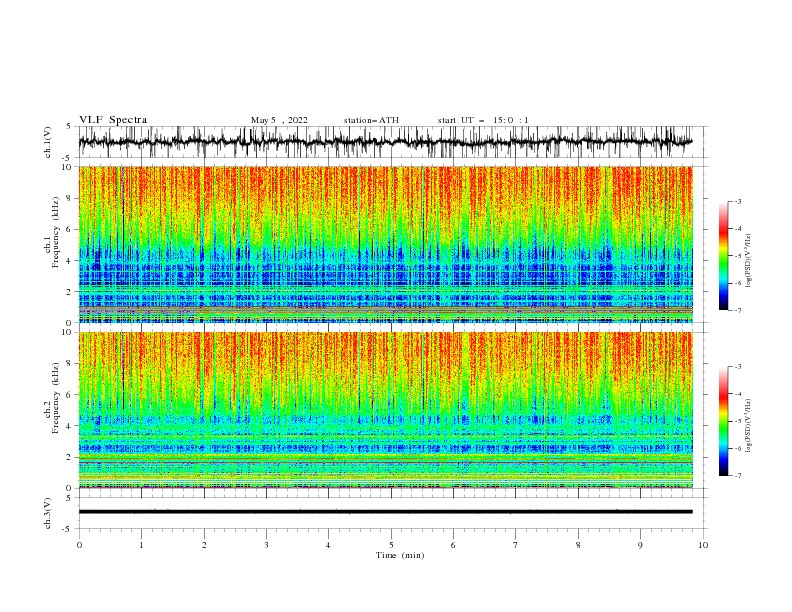The height and width of the screenshot is (612, 792).
Task: Click the "-3" value on ch.1 colorbar
Action: (738, 201)
